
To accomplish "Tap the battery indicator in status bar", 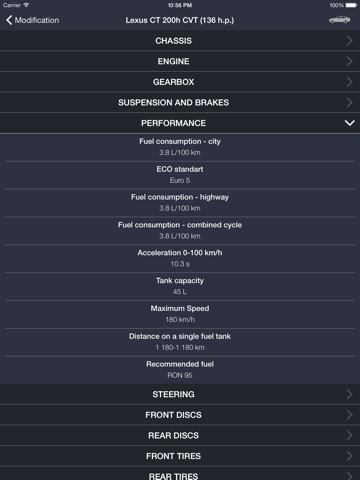I will click(x=351, y=5).
